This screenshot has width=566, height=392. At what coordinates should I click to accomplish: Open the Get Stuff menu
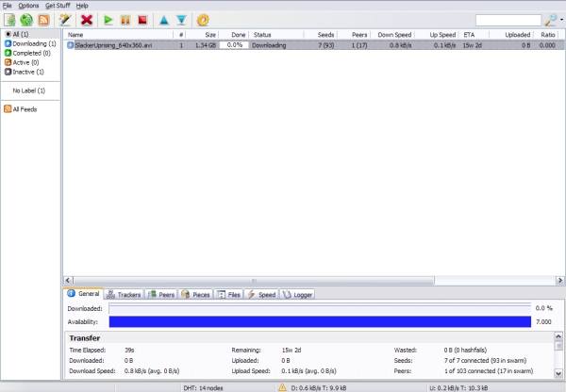(58, 6)
